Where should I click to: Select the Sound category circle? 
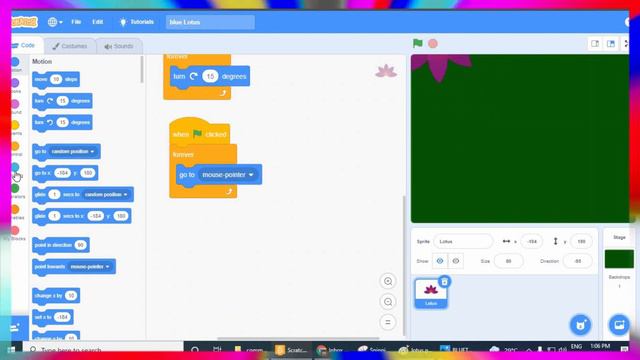pos(15,104)
